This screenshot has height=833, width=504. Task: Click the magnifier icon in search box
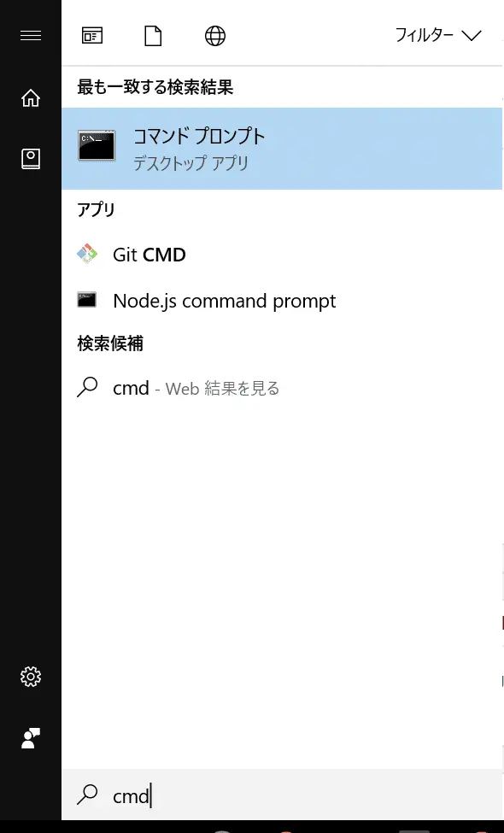87,795
